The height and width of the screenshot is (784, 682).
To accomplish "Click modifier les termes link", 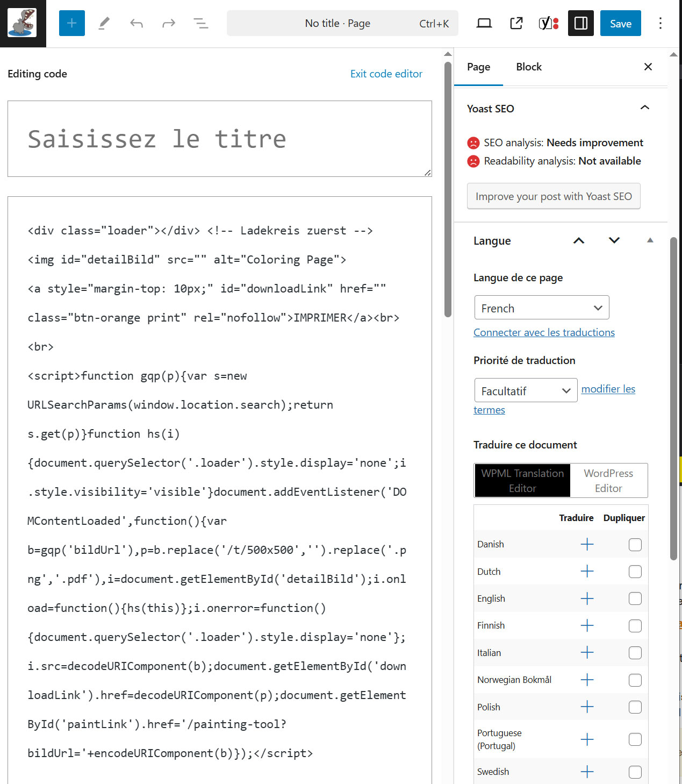I will pos(608,389).
